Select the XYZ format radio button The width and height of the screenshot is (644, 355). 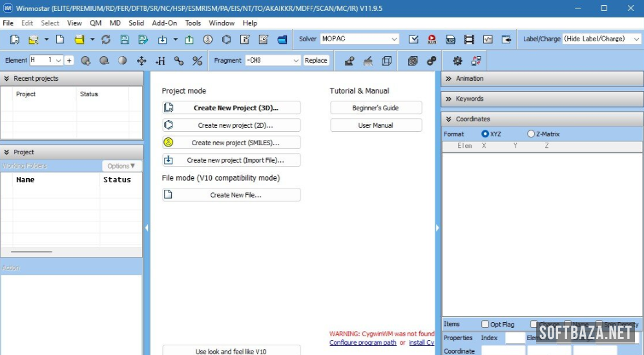point(485,134)
